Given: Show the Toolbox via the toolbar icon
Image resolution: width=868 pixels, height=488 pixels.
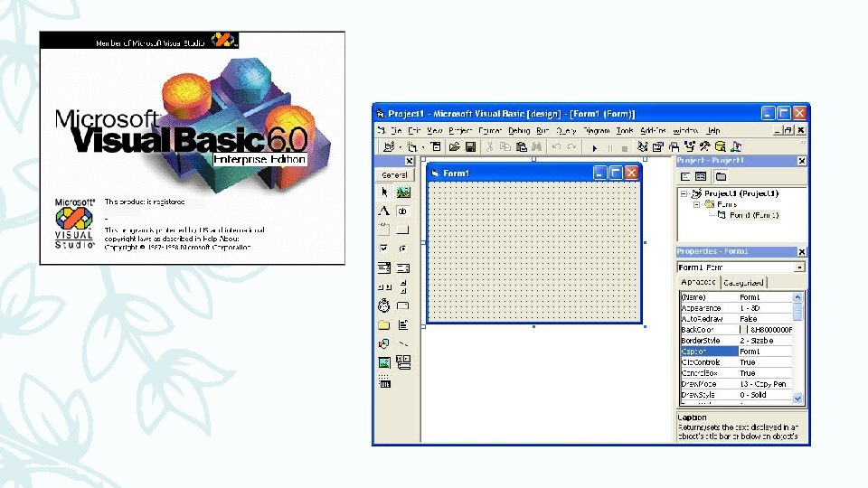Looking at the screenshot, I should 704,146.
